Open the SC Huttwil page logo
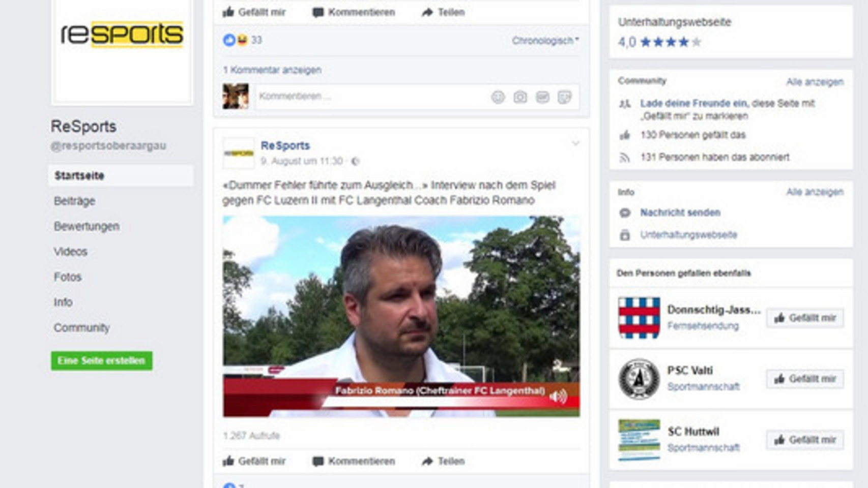868x488 pixels. [639, 440]
